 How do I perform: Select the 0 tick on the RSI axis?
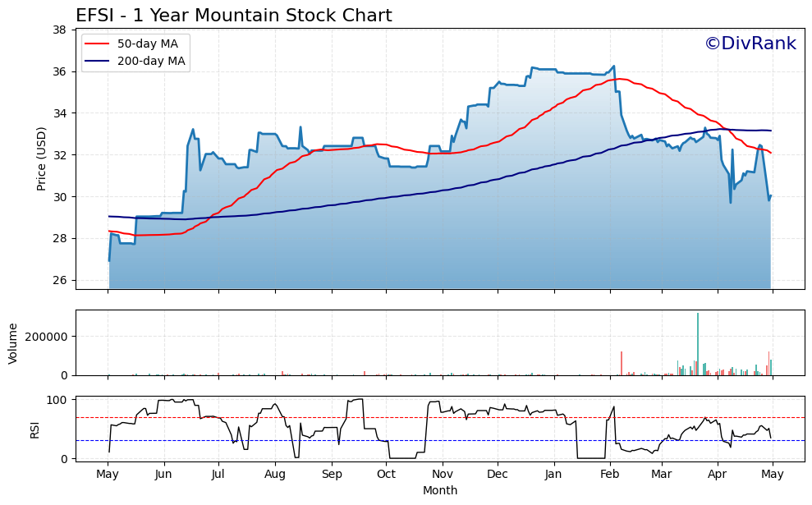[64, 459]
